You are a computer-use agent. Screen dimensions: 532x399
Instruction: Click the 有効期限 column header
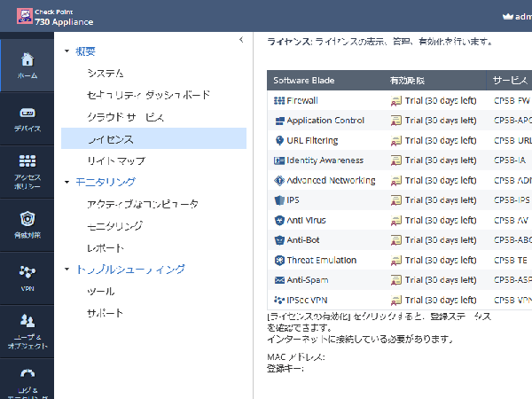[x=408, y=81]
